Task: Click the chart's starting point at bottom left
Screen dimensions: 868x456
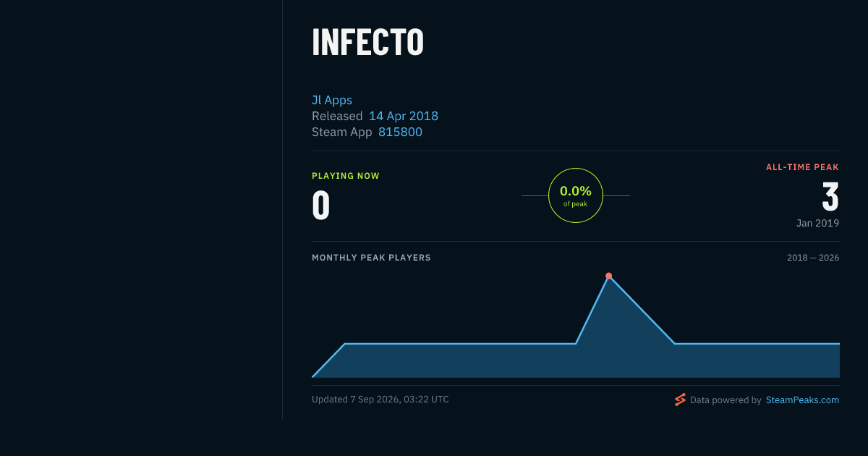Action: (x=312, y=376)
